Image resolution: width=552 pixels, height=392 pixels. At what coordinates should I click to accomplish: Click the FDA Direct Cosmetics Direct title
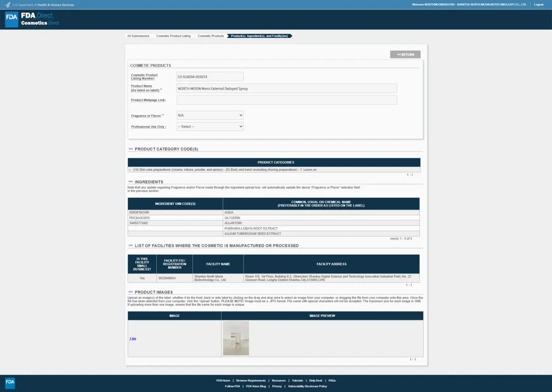pos(40,19)
